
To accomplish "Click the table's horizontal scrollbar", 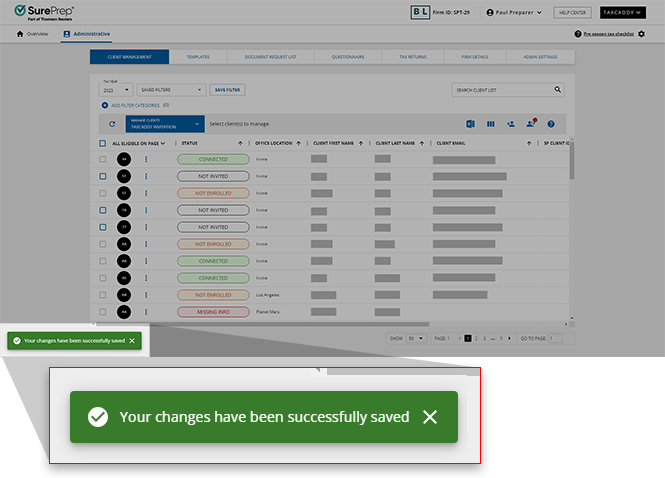I will tap(263, 324).
